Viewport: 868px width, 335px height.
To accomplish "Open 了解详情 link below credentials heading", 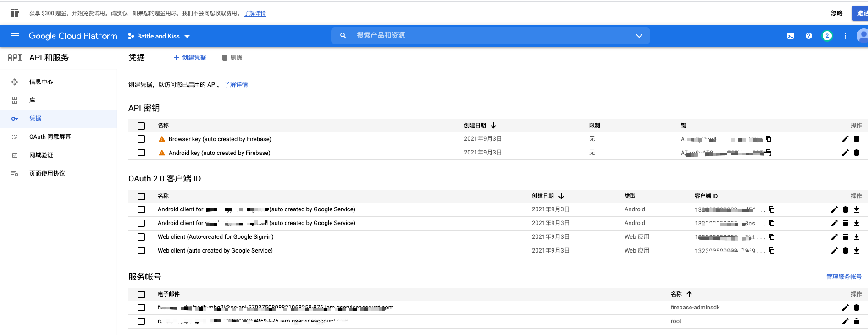I will [236, 85].
